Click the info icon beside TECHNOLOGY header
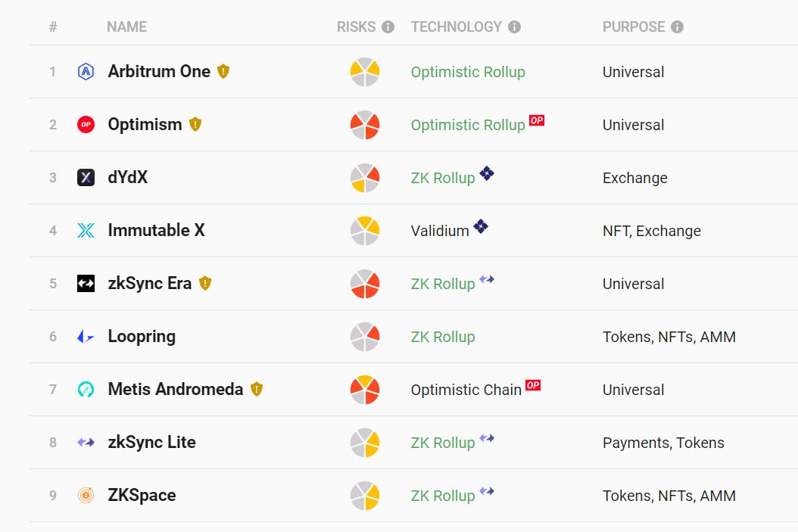This screenshot has height=532, width=798. point(514,27)
